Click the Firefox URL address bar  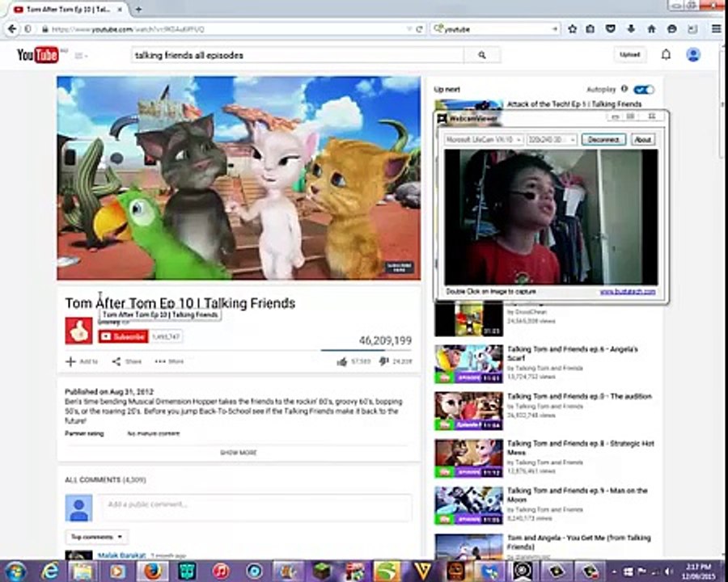click(223, 29)
